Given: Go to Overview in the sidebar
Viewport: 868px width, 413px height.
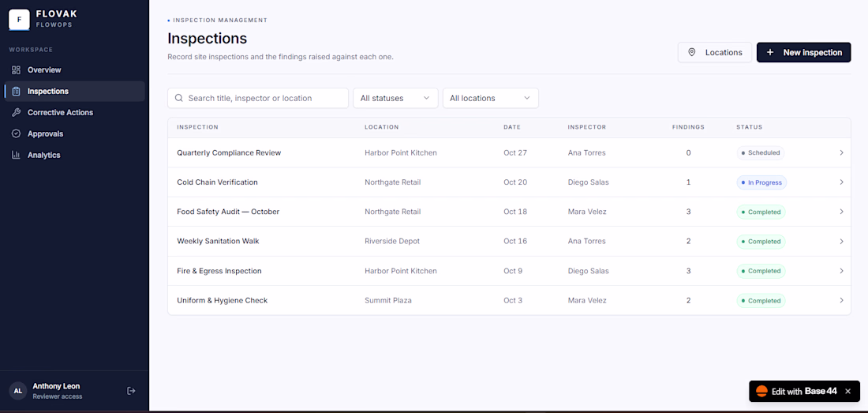Looking at the screenshot, I should tap(75, 69).
